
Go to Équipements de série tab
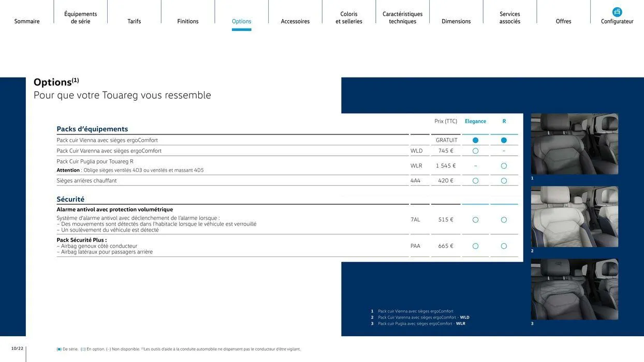click(x=81, y=18)
